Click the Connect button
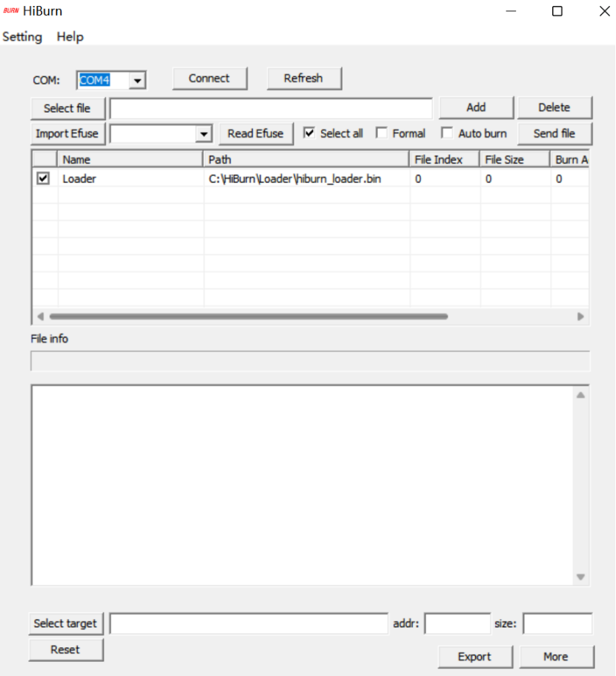This screenshot has height=676, width=616. point(210,79)
